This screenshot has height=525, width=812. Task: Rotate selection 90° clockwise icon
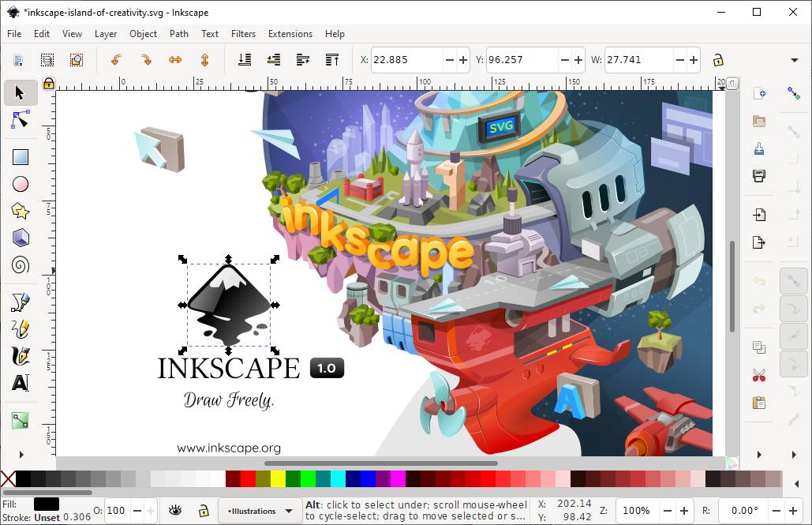pos(146,59)
